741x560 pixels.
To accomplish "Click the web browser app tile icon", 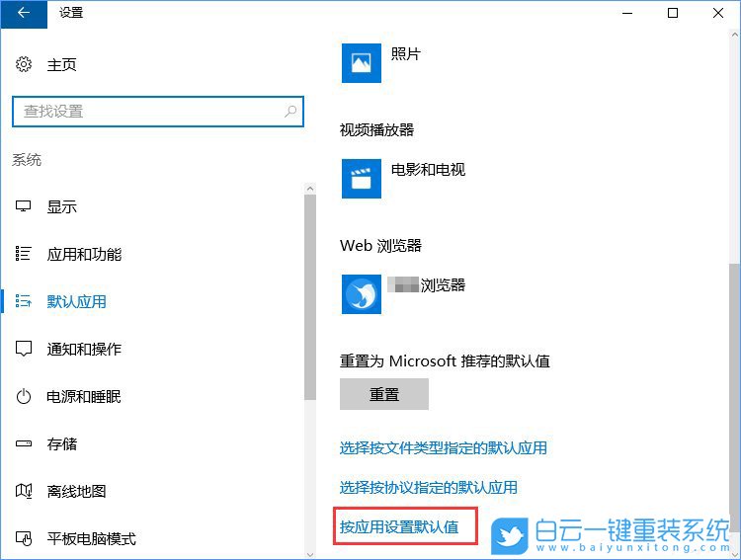I will click(362, 294).
